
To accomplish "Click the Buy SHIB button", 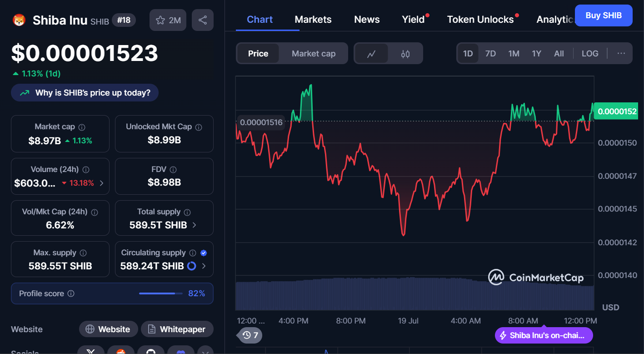I will [x=604, y=15].
